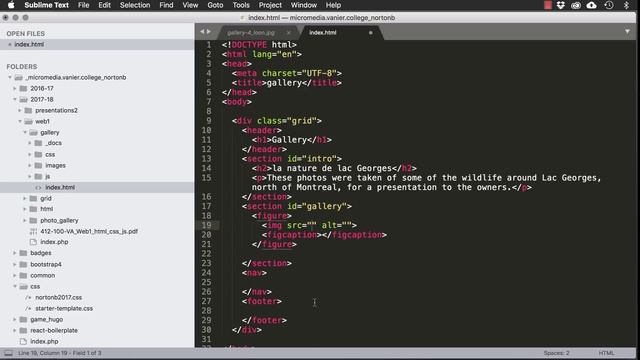The image size is (640, 360).
Task: Expand the badges folder
Action: [15, 253]
